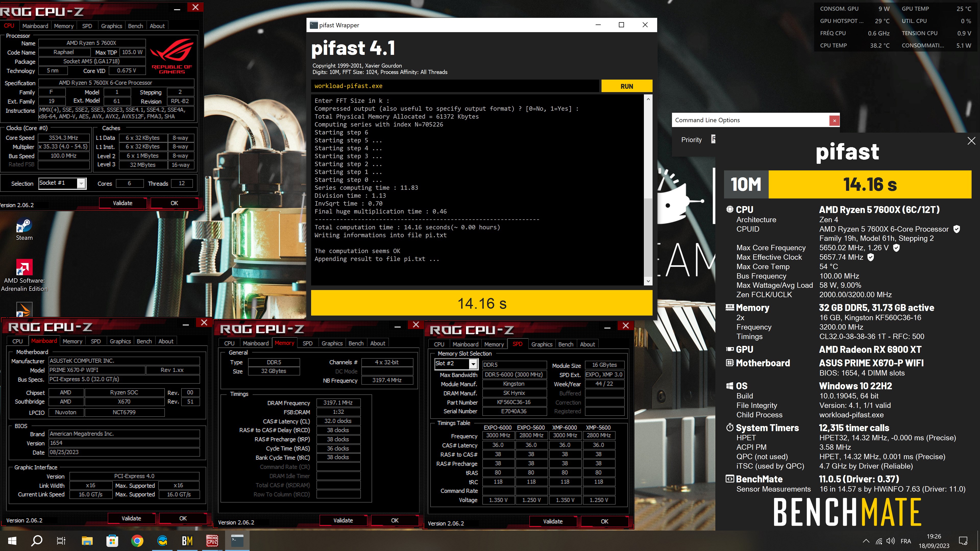The height and width of the screenshot is (551, 980).
Task: Click workload-pifast.exe command field
Action: (x=455, y=86)
